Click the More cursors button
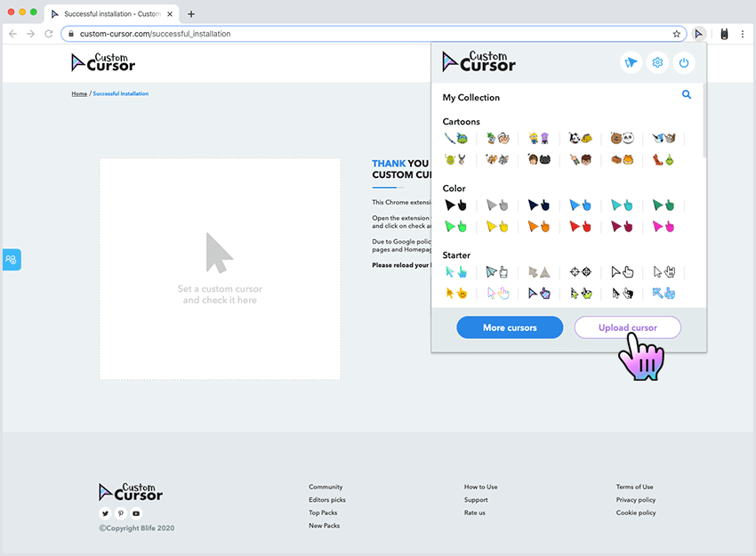Image resolution: width=756 pixels, height=556 pixels. (x=509, y=327)
